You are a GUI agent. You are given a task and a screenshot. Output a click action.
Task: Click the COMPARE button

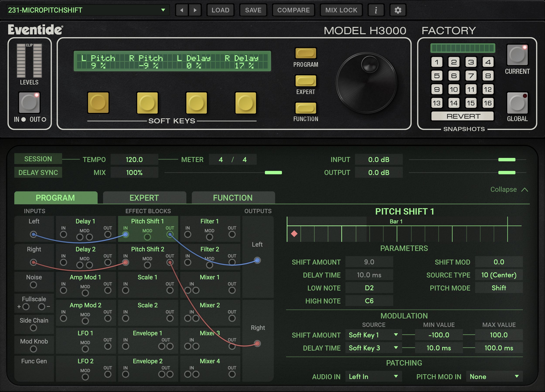coord(293,10)
